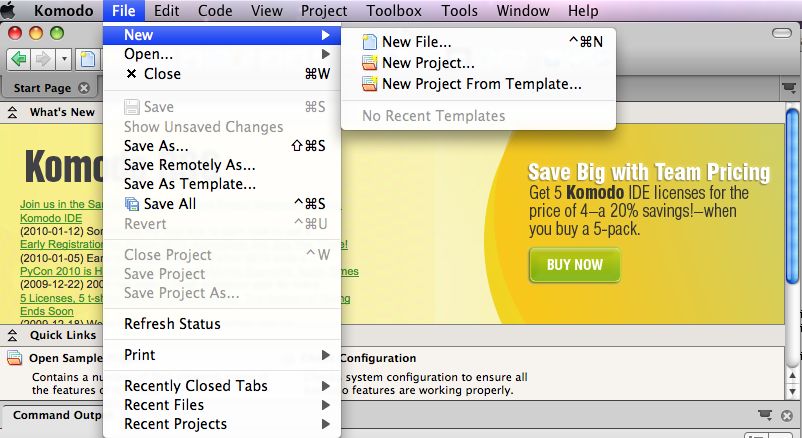Click the New File document icon in submenu
This screenshot has width=802, height=438.
pos(370,42)
